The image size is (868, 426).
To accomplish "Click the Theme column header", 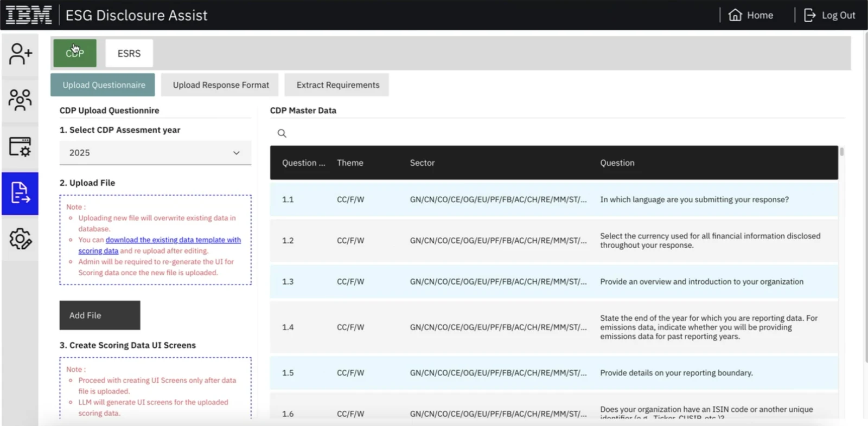I will click(x=350, y=163).
